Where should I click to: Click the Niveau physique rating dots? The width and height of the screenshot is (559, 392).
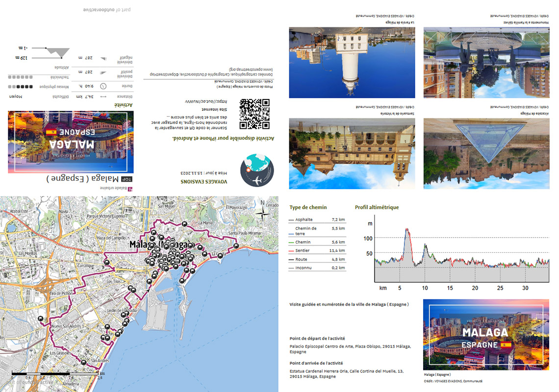click(20, 87)
